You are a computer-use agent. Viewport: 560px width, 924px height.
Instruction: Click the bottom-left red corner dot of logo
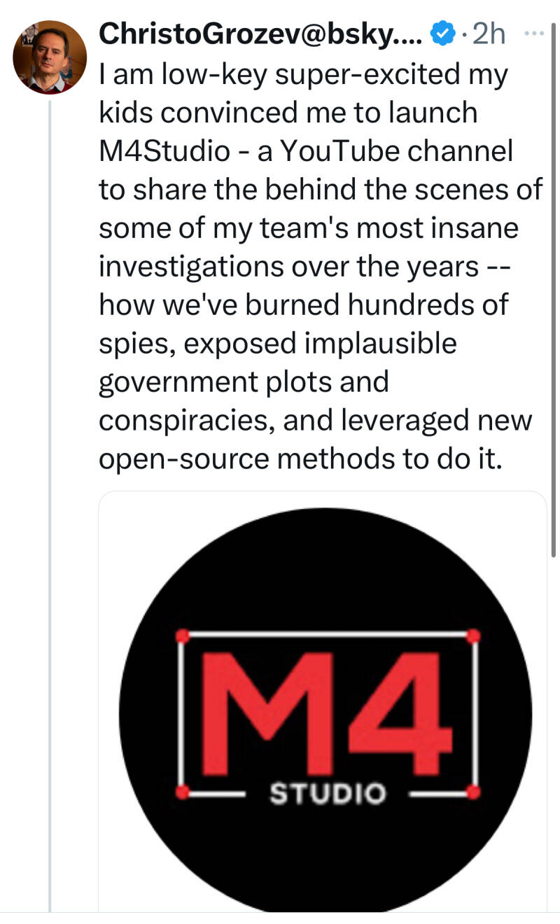pos(183,792)
